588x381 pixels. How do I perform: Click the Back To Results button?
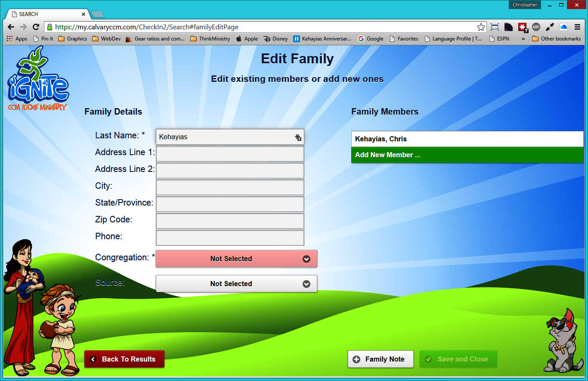point(124,359)
